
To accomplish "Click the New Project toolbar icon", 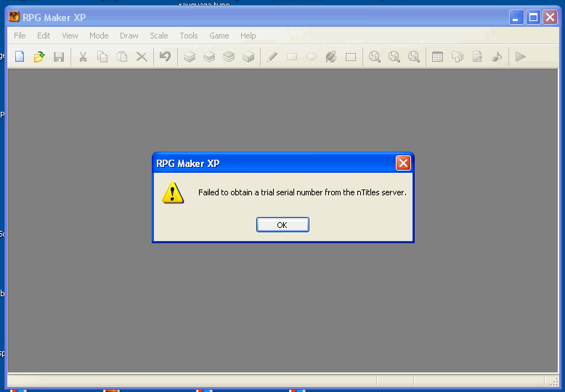I will tap(20, 57).
